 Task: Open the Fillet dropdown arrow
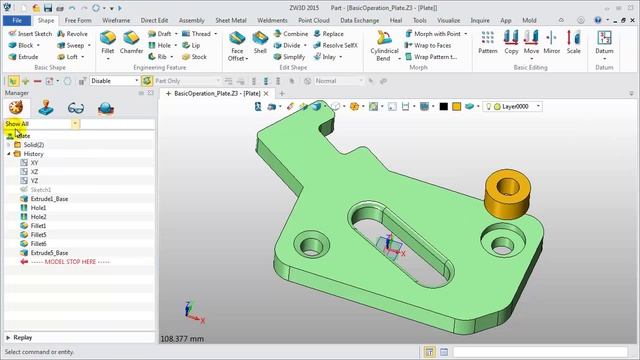pos(108,59)
